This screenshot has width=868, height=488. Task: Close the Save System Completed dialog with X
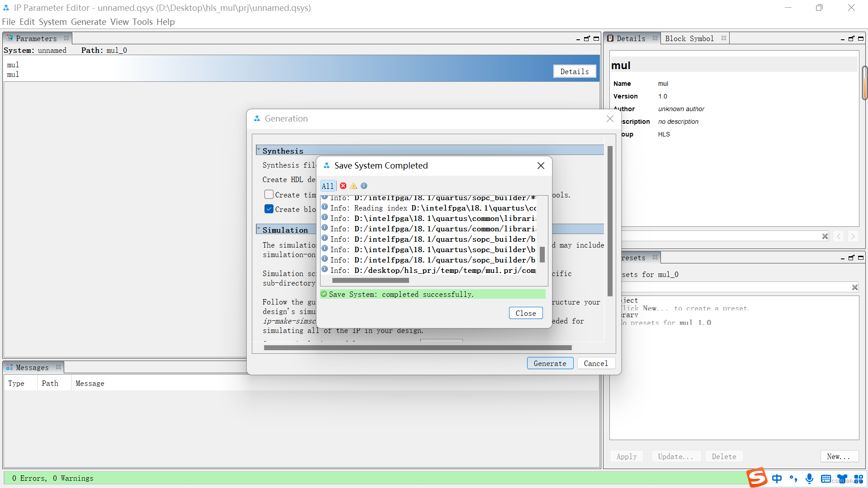(x=541, y=166)
